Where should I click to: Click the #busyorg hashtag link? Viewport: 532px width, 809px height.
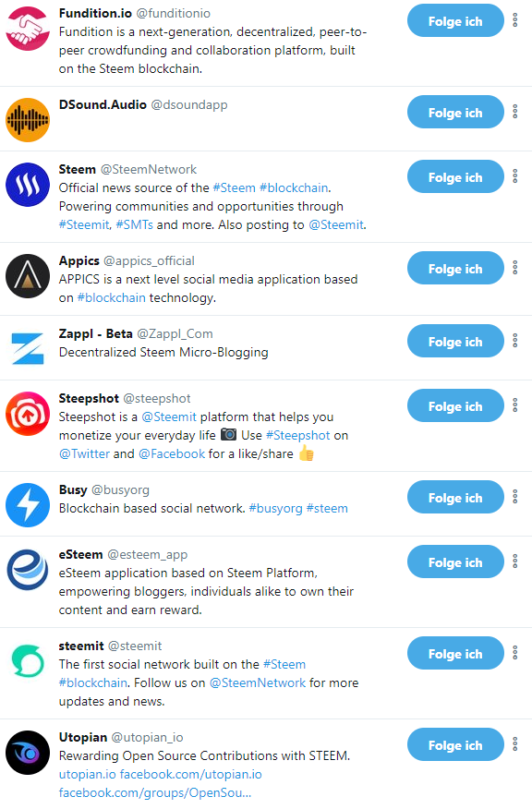[x=275, y=508]
